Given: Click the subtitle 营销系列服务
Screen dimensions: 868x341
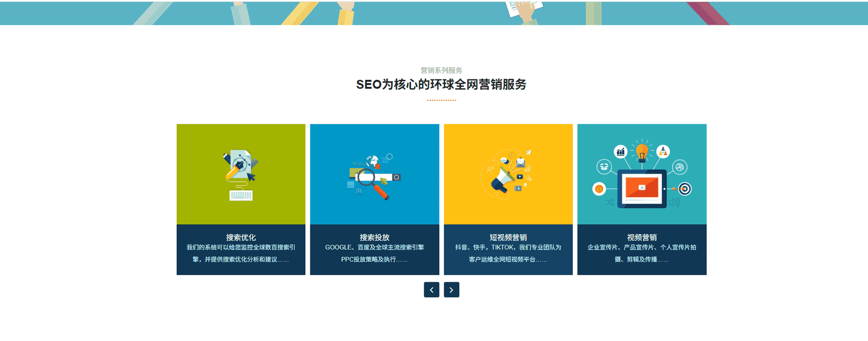Looking at the screenshot, I should pyautogui.click(x=441, y=70).
